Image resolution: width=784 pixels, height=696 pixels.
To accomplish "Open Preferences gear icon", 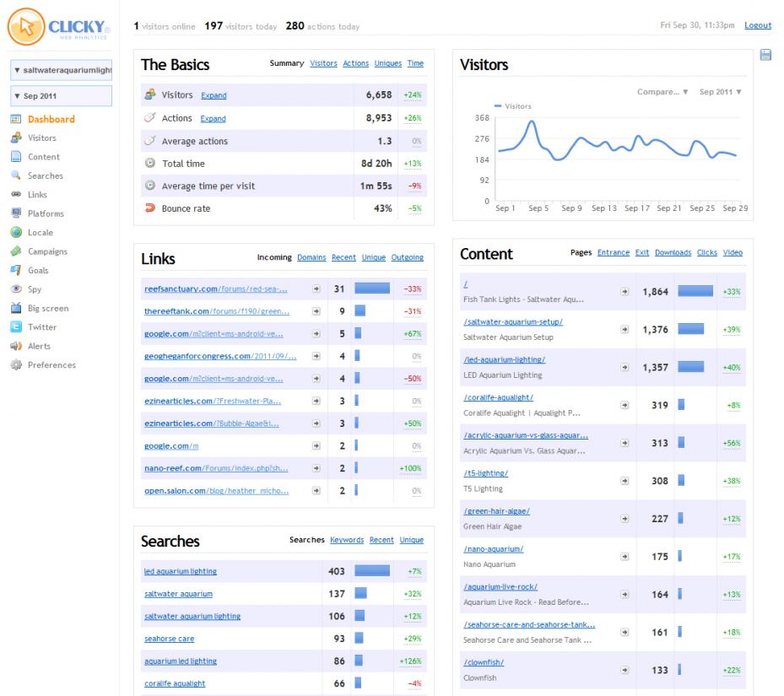I will point(17,365).
